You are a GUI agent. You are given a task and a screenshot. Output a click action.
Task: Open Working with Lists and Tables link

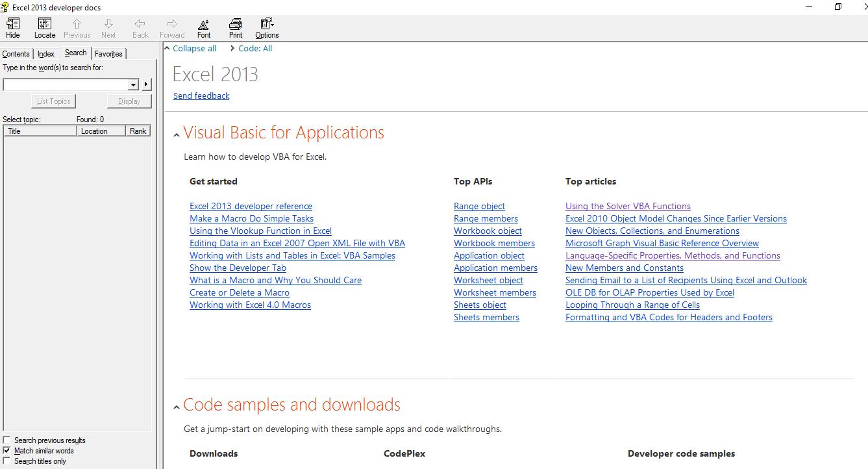tap(292, 256)
